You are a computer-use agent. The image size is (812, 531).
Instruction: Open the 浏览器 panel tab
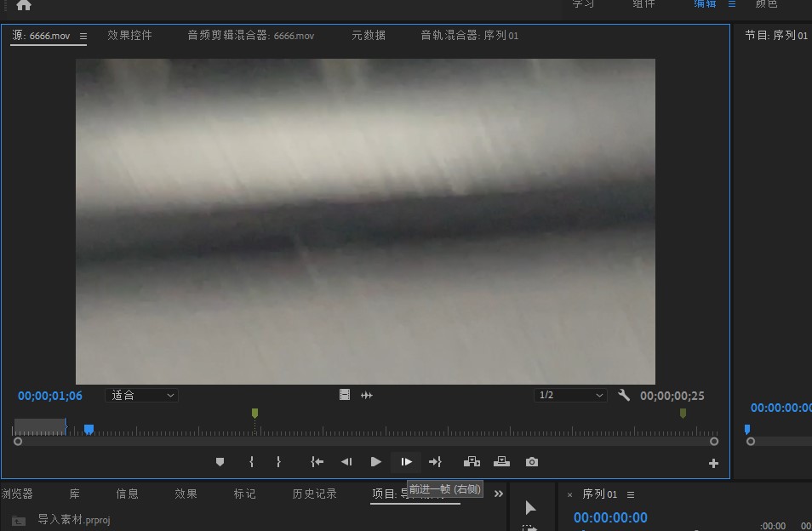(16, 494)
